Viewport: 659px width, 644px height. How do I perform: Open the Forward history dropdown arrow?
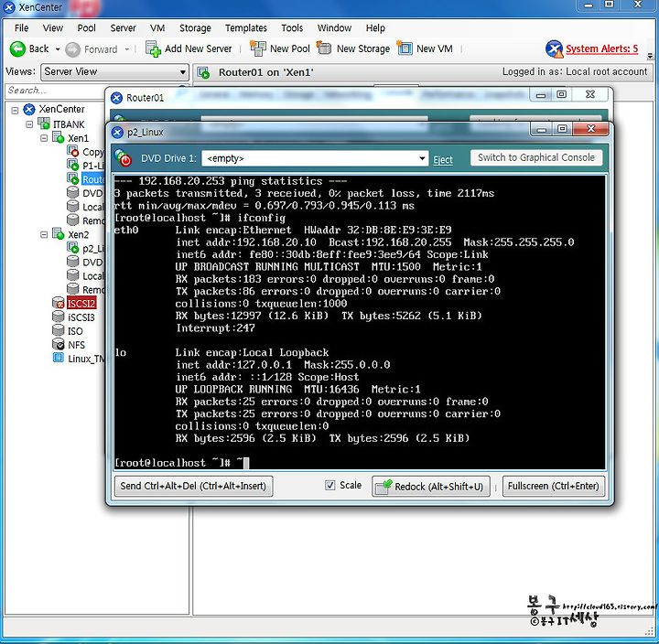coord(127,49)
